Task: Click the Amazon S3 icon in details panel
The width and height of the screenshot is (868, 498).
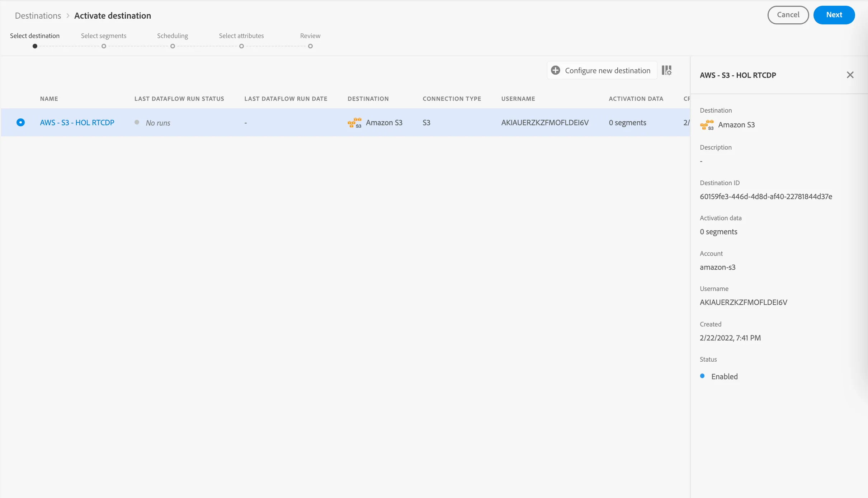Action: coord(707,125)
